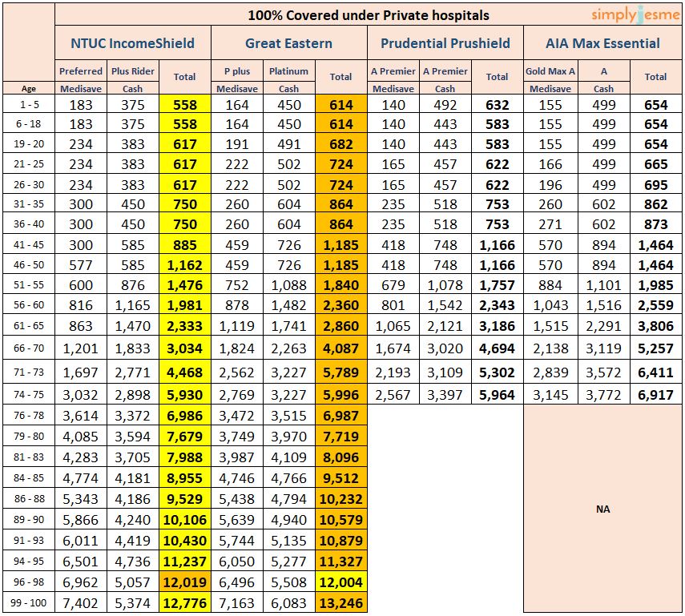
Task: Click the NTUC total '12,776'
Action: coord(185,603)
